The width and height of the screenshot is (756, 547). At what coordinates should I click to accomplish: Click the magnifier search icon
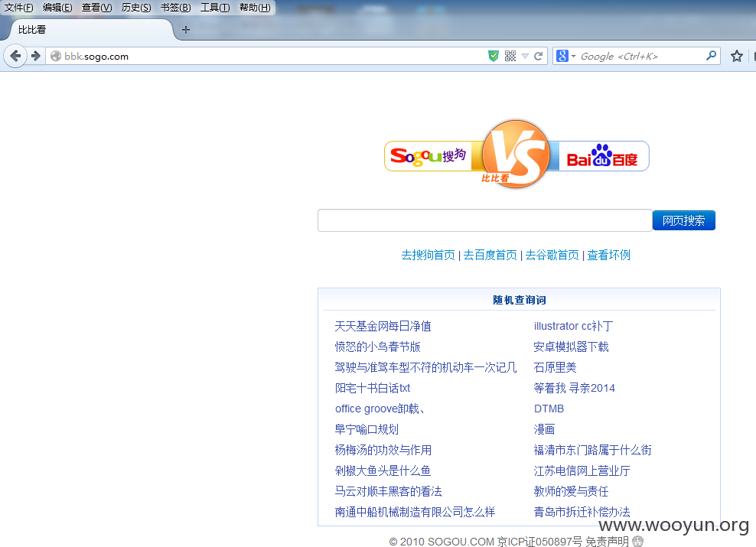pos(711,56)
